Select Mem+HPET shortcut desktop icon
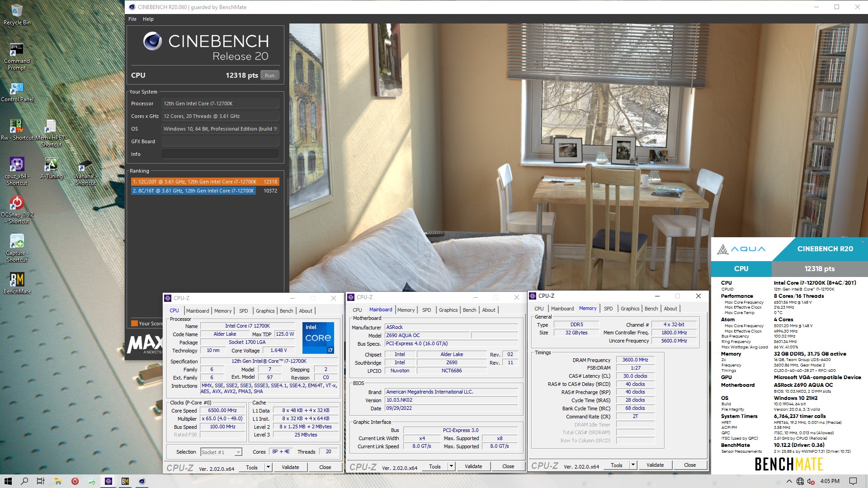 tap(51, 133)
